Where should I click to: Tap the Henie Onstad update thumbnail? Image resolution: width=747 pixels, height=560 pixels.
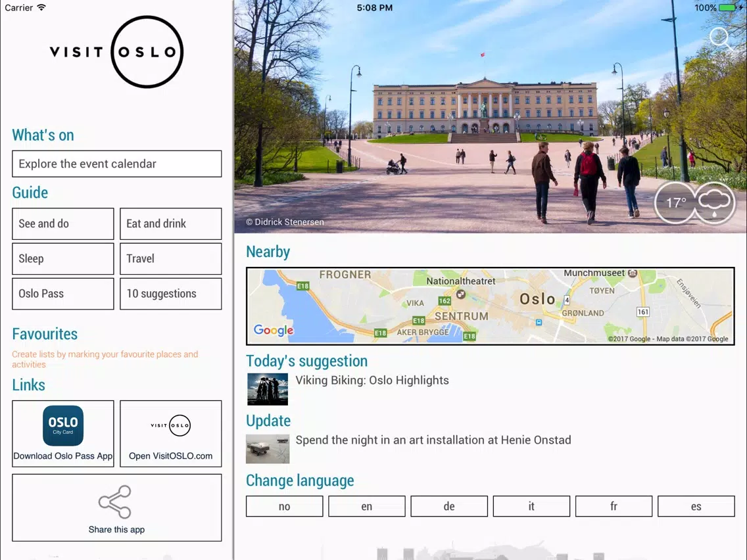(x=268, y=448)
